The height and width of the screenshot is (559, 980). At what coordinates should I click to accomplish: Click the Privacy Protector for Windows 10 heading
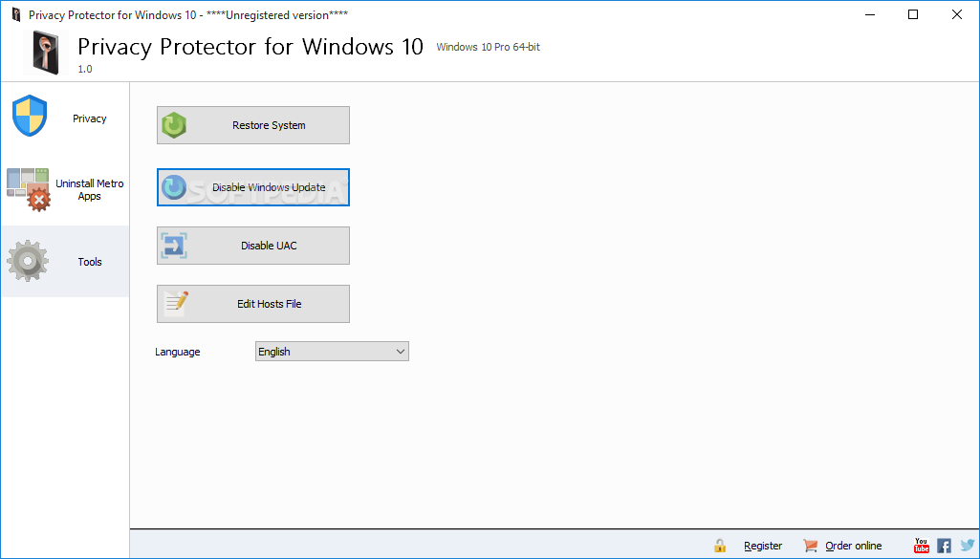(x=250, y=47)
